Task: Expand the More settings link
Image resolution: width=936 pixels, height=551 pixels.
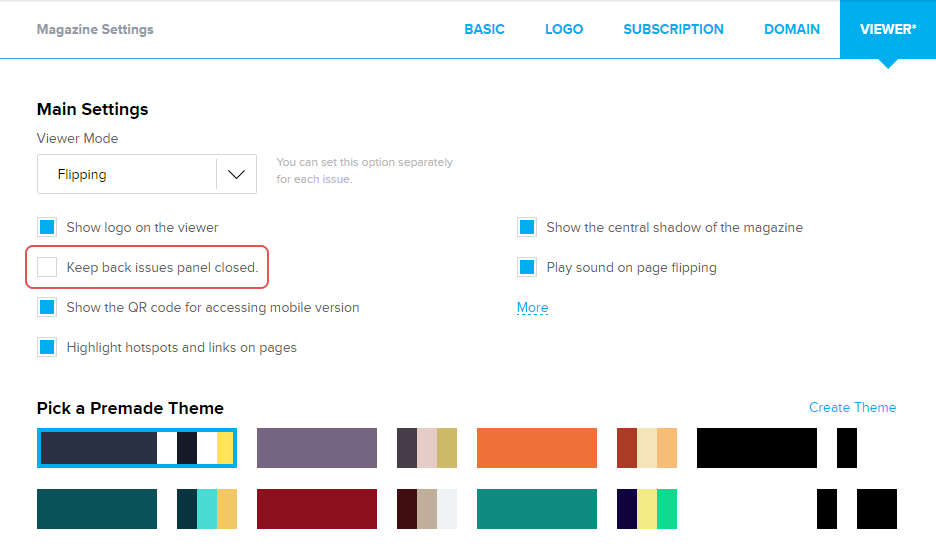Action: (532, 308)
